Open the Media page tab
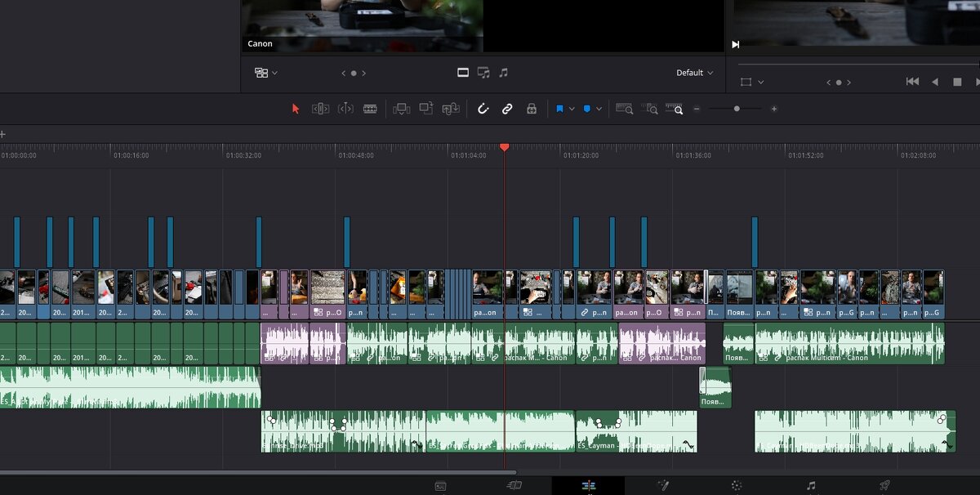Screen dimensions: 980x495 pyautogui.click(x=440, y=485)
